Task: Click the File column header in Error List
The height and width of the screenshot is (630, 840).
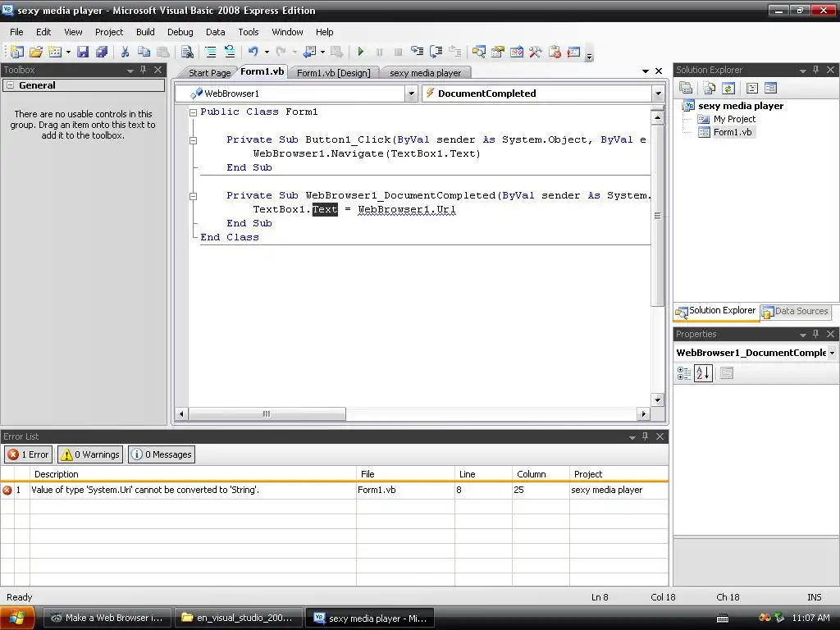Action: click(405, 474)
